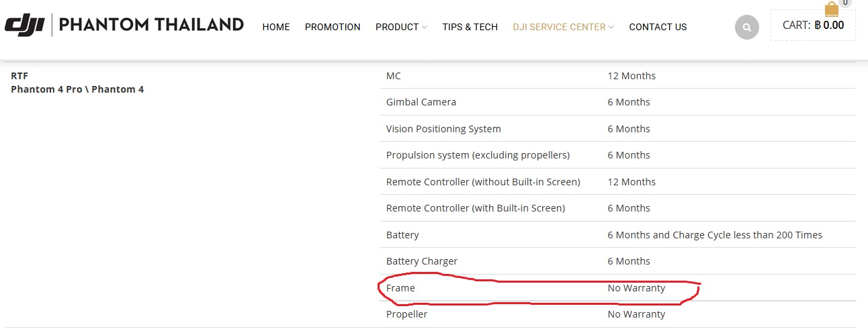This screenshot has height=331, width=868.
Task: Open the CART ฿0.00 box
Action: (x=813, y=26)
